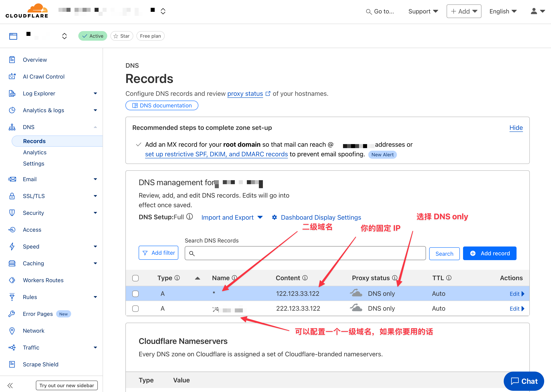Collapse sidebar using double chevron icon

[10, 385]
